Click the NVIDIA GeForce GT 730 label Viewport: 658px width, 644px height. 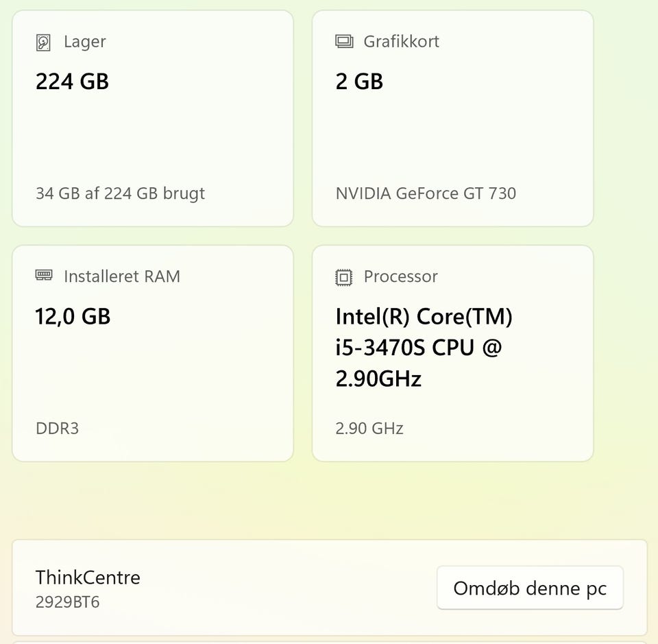[x=426, y=193]
